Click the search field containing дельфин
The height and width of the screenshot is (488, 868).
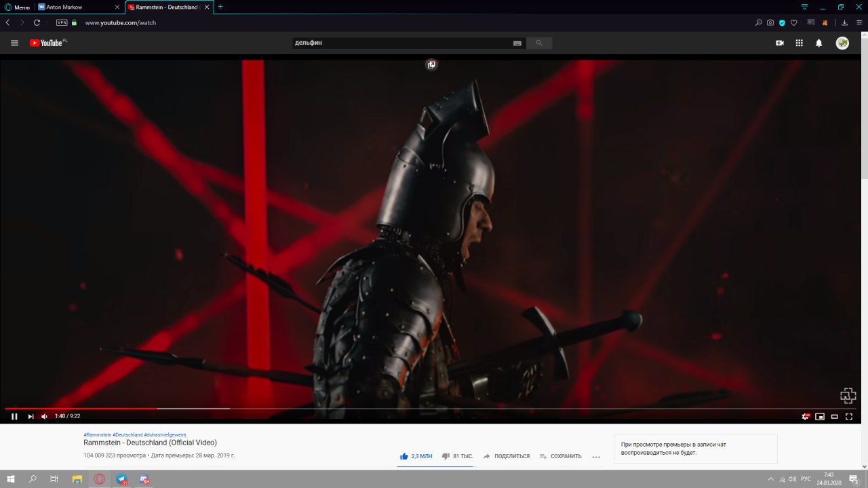click(400, 43)
